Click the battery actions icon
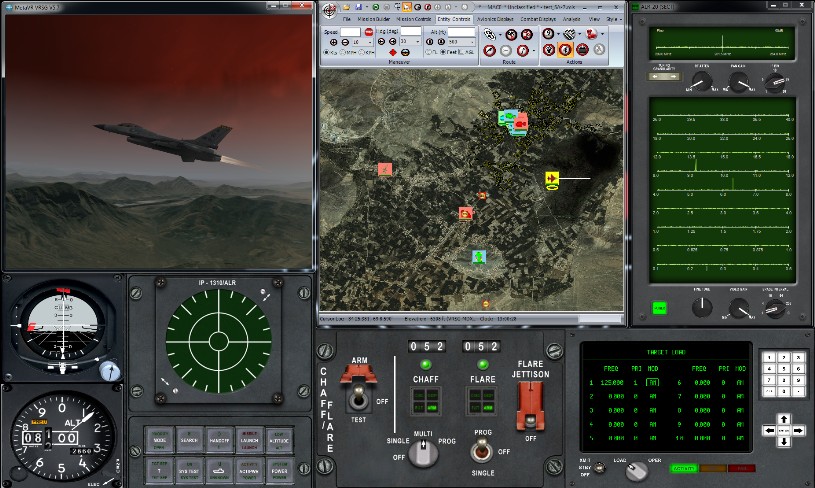This screenshot has height=488, width=815. click(582, 49)
